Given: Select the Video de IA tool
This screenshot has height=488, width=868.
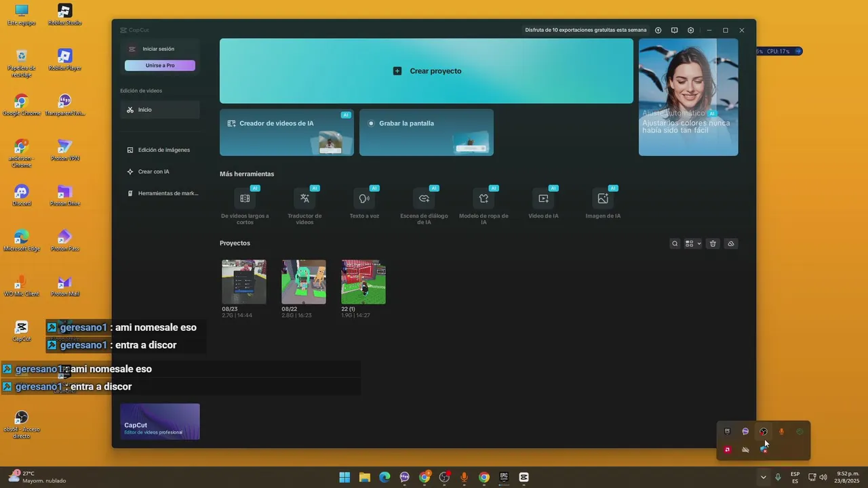Looking at the screenshot, I should [x=543, y=203].
